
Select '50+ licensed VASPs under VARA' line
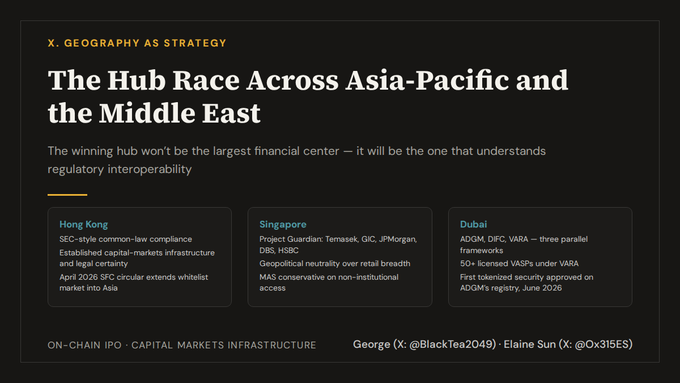[x=519, y=263]
